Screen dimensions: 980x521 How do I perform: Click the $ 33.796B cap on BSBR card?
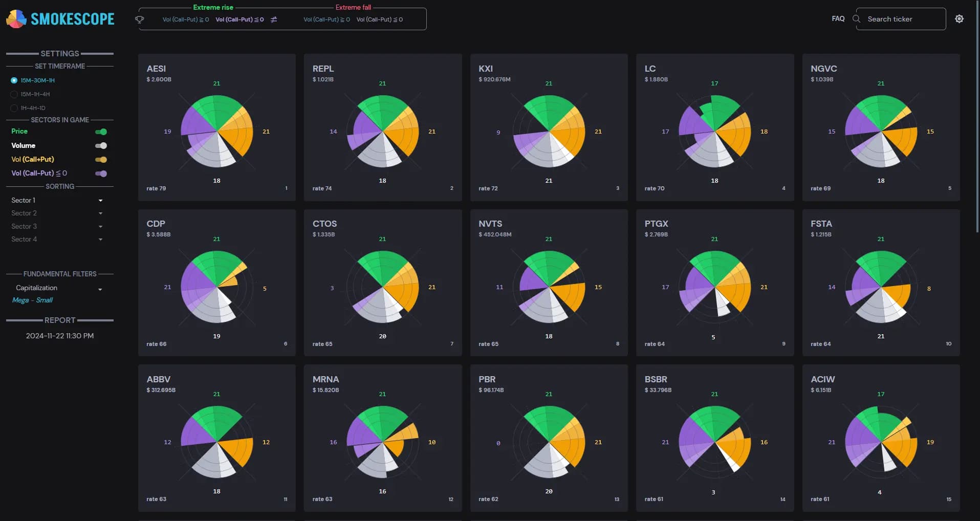[658, 390]
